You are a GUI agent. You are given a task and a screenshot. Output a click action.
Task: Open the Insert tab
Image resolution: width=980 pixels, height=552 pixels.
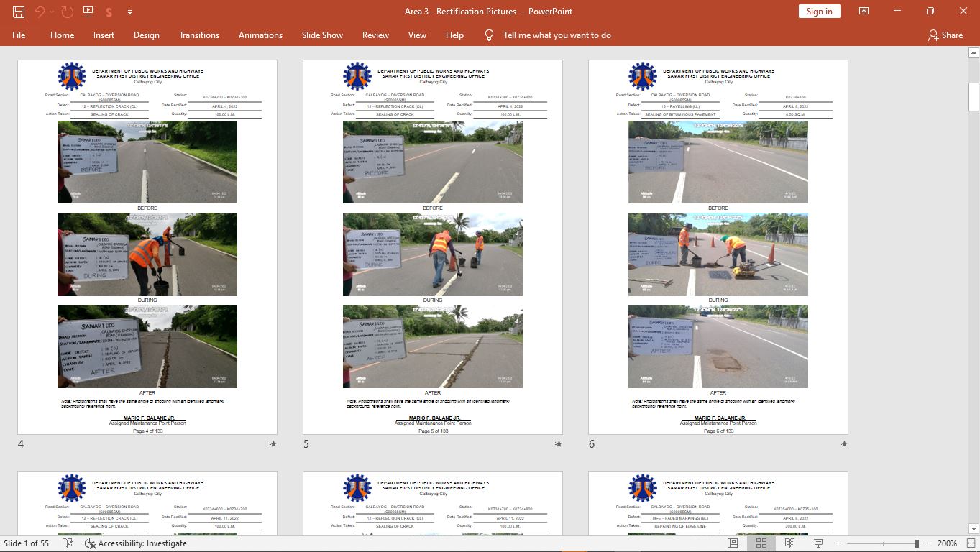pos(104,35)
